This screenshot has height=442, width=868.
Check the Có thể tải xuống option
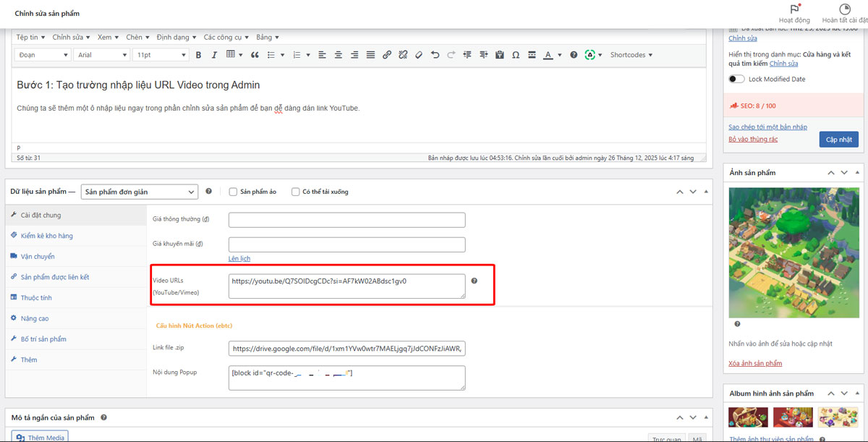(295, 191)
